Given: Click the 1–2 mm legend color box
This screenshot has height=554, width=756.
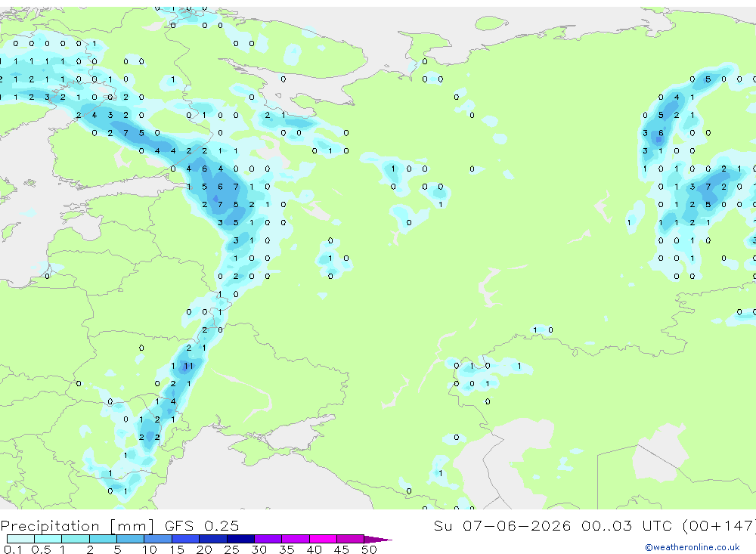Looking at the screenshot, I should pyautogui.click(x=75, y=539).
